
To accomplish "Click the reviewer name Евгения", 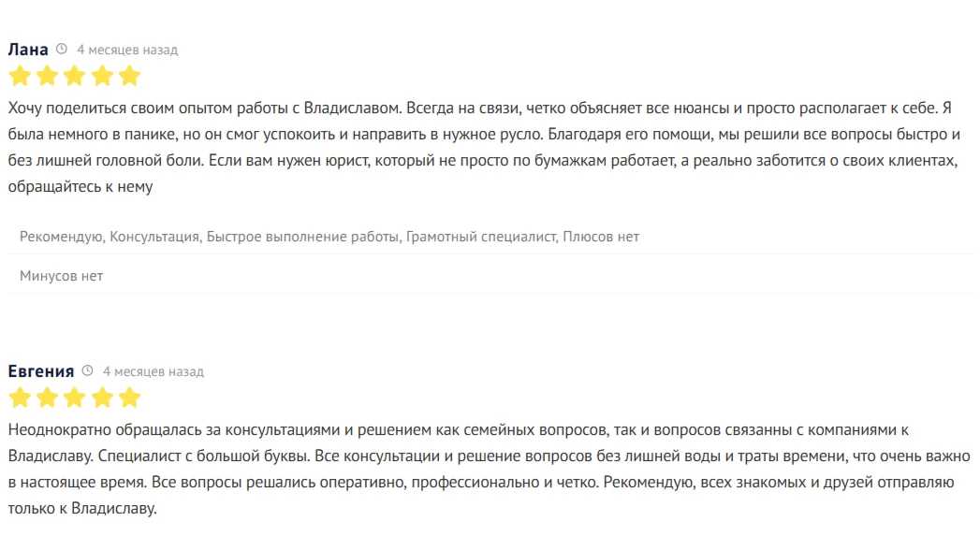I will pos(41,371).
